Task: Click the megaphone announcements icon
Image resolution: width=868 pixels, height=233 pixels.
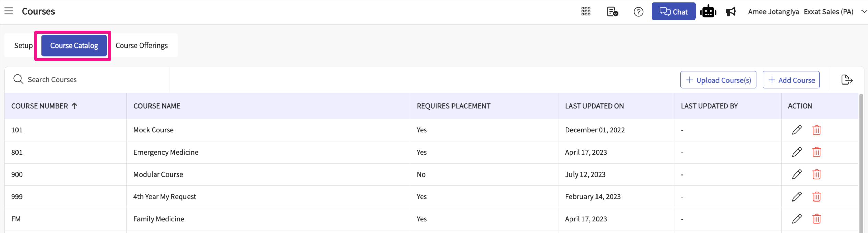Action: point(731,12)
